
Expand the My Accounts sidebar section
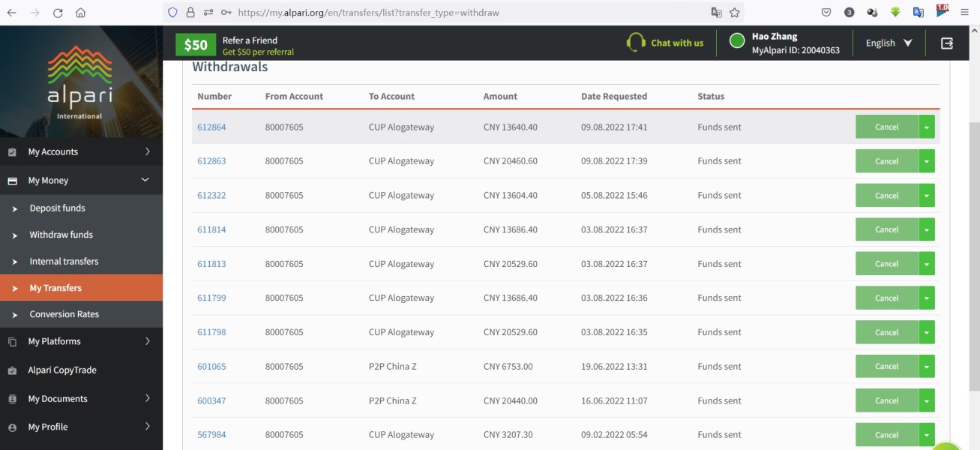pyautogui.click(x=81, y=151)
